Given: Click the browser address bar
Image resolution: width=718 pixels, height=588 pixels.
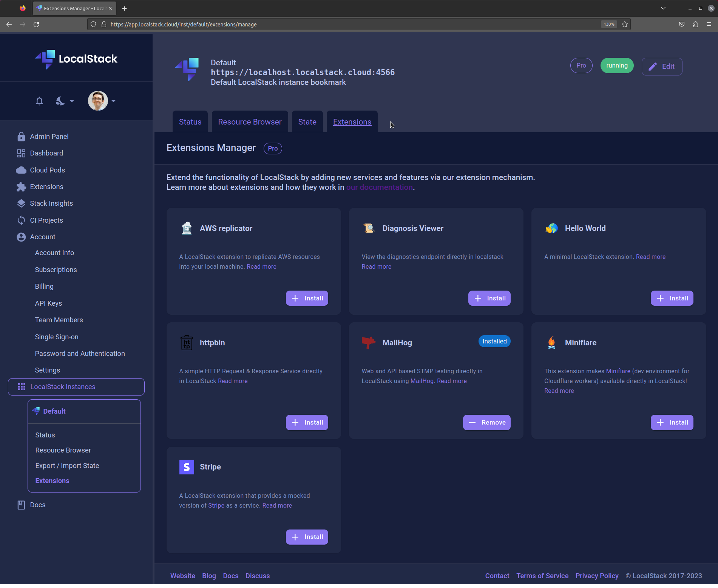Looking at the screenshot, I should (264, 24).
